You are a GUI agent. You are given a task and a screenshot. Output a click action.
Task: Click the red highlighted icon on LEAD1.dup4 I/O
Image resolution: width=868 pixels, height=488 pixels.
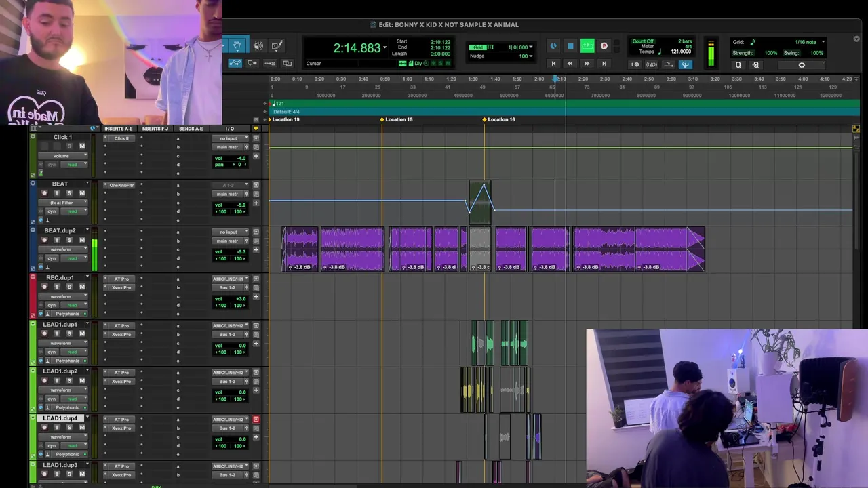[256, 420]
